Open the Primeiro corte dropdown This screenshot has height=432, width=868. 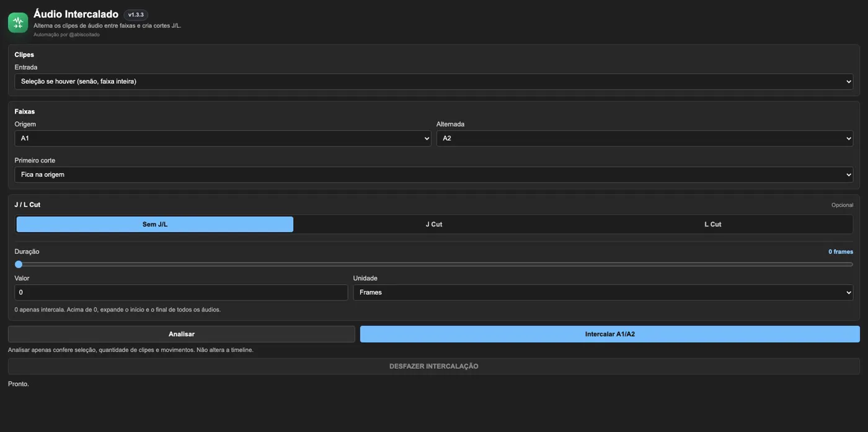[434, 174]
